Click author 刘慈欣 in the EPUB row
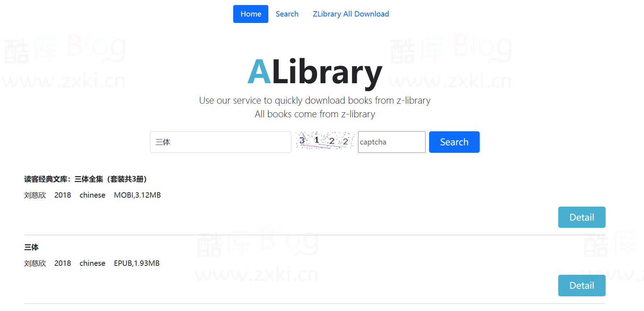Viewport: 644px width, 311px height. click(35, 263)
